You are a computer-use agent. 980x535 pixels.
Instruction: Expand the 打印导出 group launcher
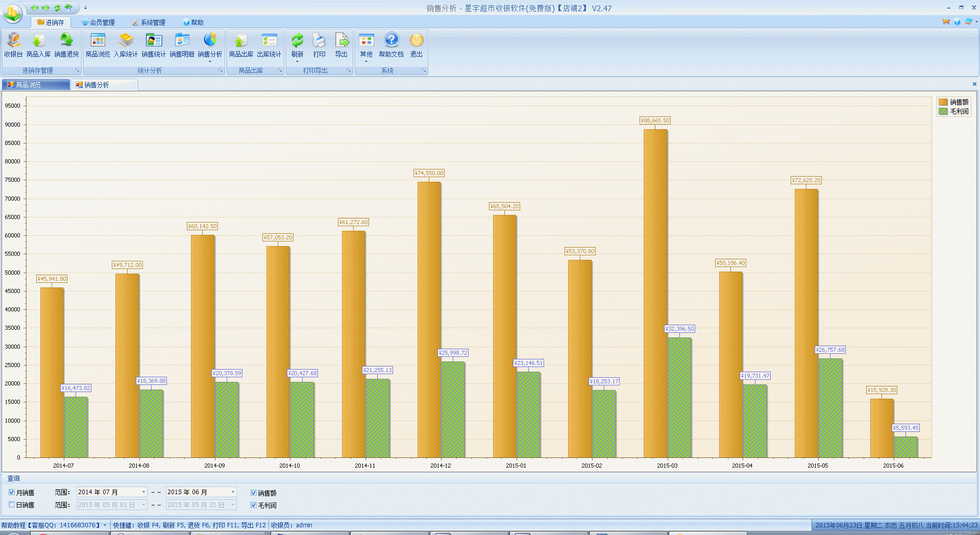tap(349, 70)
